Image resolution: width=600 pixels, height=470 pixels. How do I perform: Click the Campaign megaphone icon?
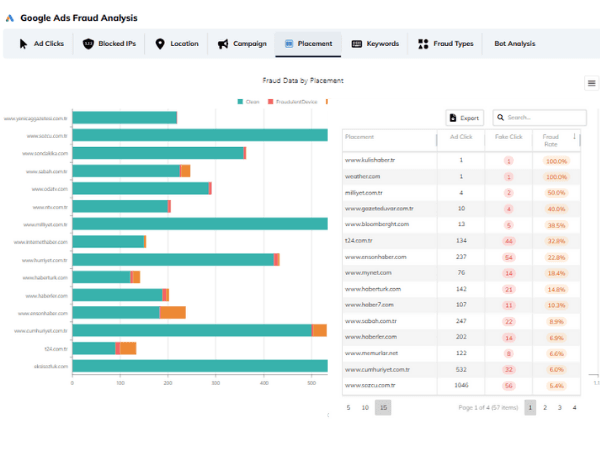[222, 44]
